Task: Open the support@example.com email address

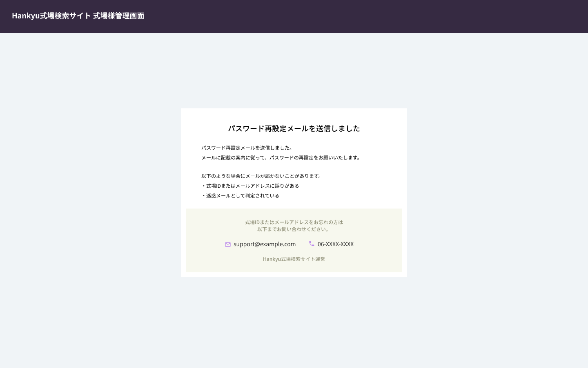Action: [264, 244]
